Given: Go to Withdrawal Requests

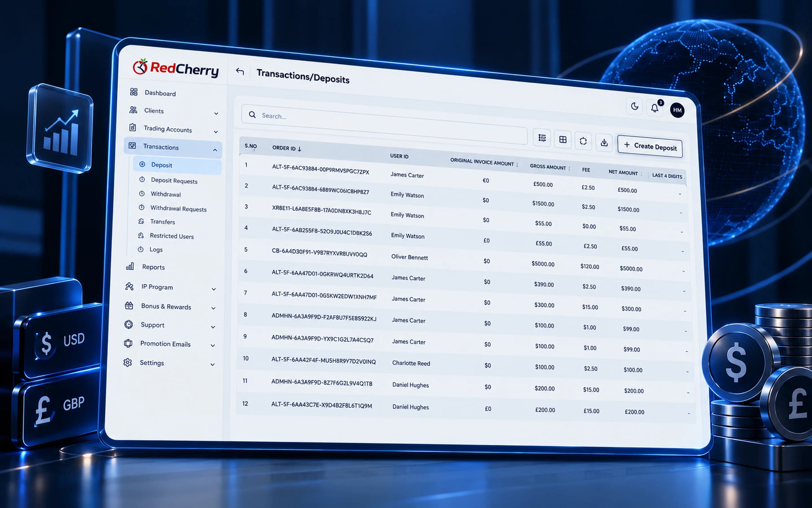Looking at the screenshot, I should tap(178, 209).
